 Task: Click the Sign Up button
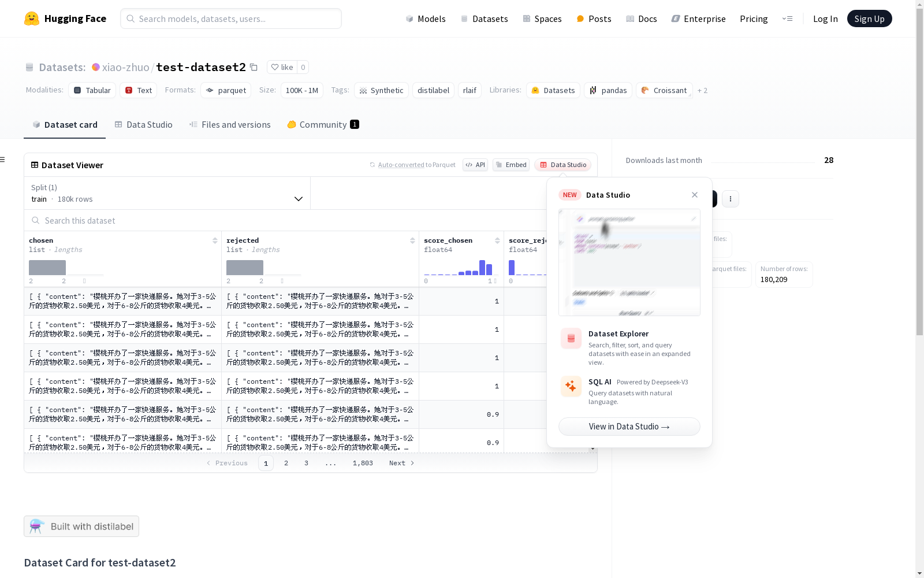point(869,18)
